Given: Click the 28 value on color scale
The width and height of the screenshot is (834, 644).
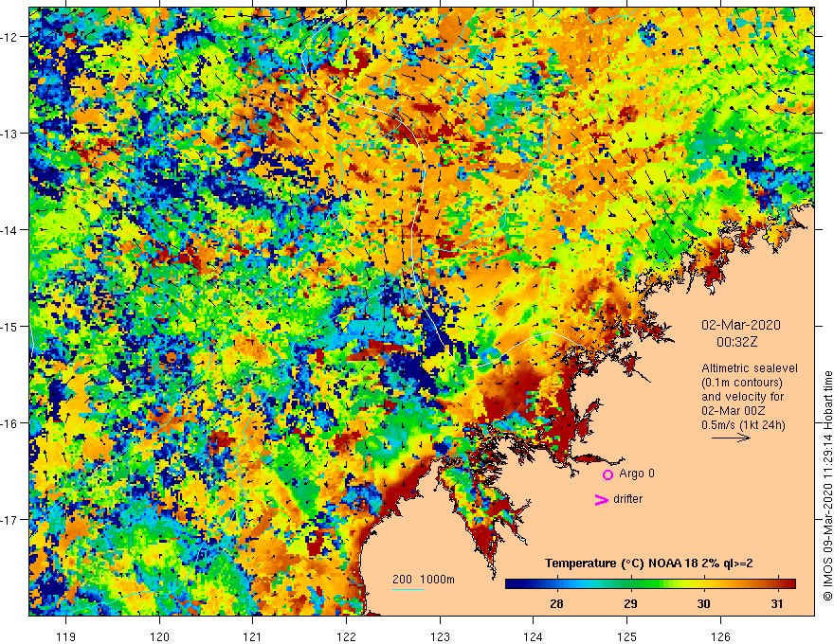Looking at the screenshot, I should click(x=556, y=604).
